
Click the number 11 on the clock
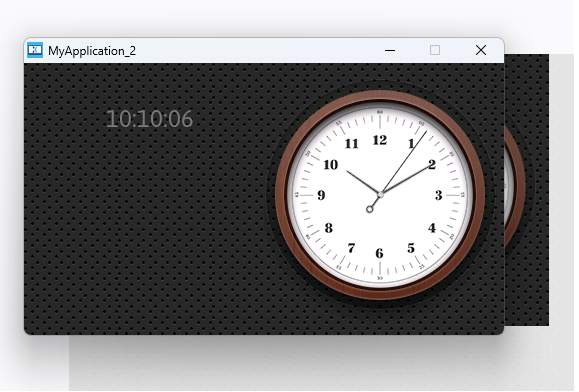pos(352,143)
